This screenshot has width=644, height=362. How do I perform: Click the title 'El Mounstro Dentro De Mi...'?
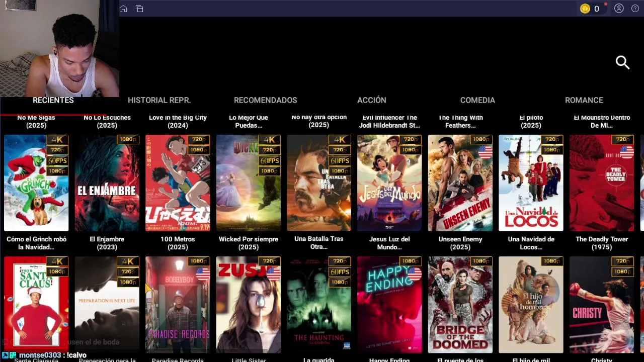[602, 121]
